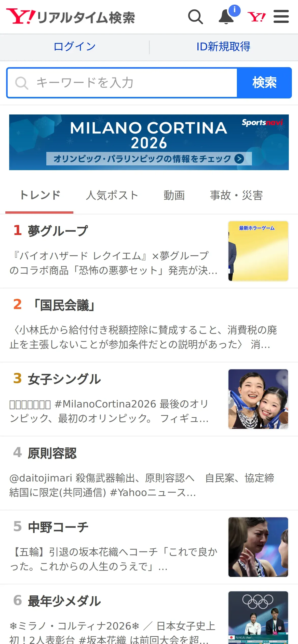Click the magnifier icon inside the keyword field

point(22,83)
